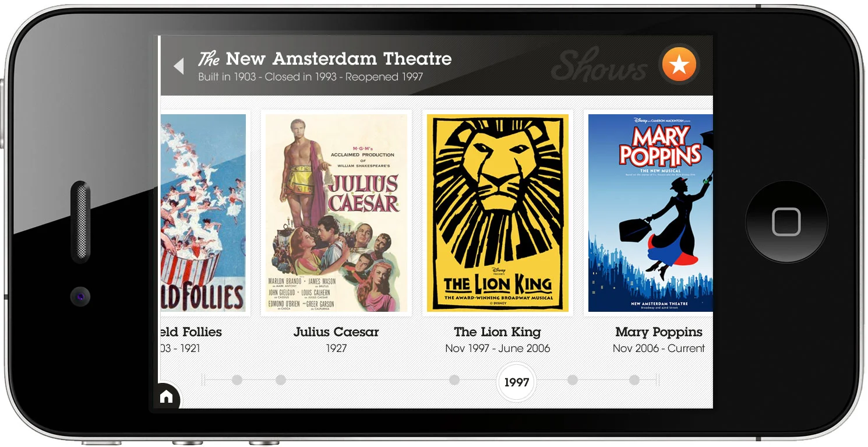This screenshot has height=447, width=868.
Task: Select timeline dot just right of 1997
Action: (573, 380)
